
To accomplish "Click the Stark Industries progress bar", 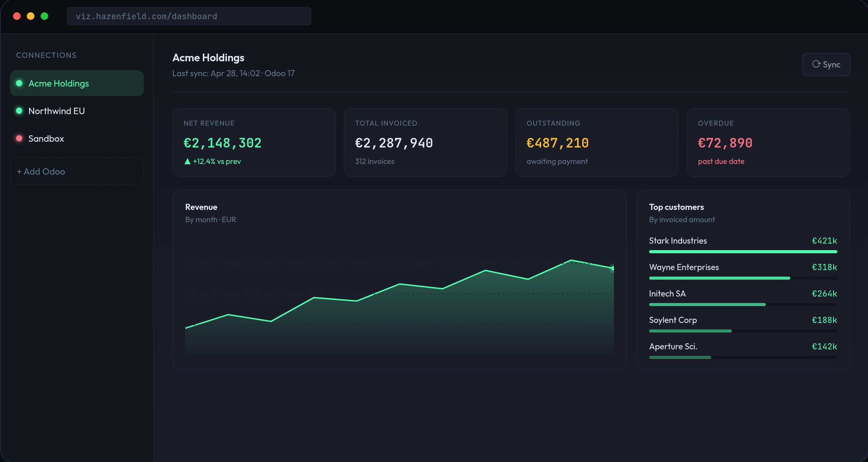I will click(743, 252).
